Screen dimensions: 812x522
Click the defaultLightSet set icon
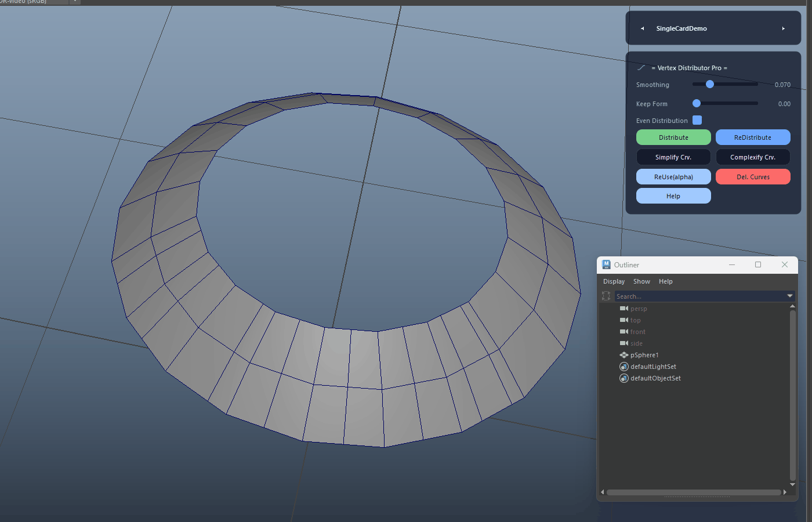click(x=624, y=367)
